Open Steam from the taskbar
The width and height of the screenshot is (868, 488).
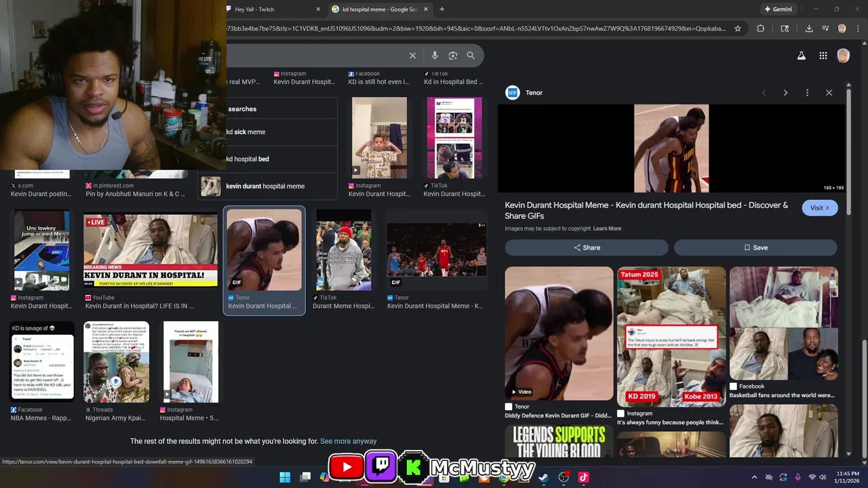(543, 477)
